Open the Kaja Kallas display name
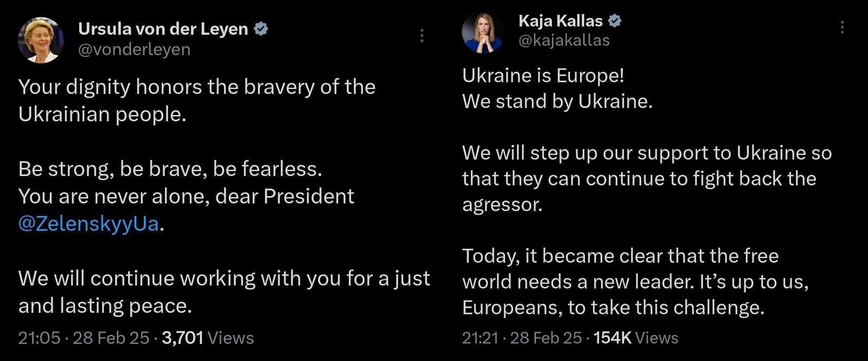This screenshot has width=868, height=361. pos(560,21)
